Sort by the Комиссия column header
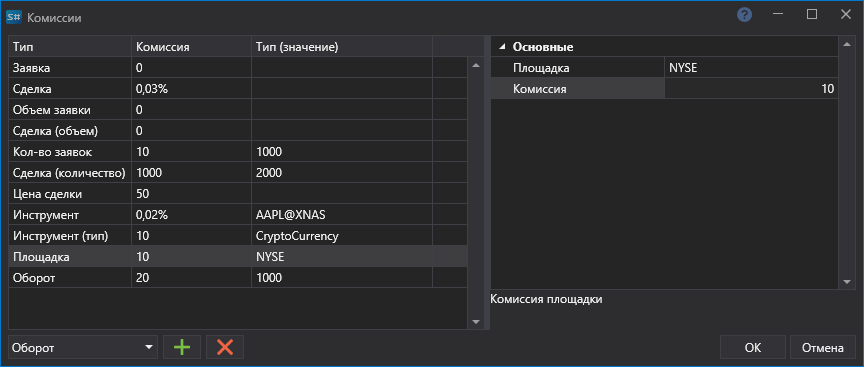This screenshot has width=864, height=367. tap(192, 47)
